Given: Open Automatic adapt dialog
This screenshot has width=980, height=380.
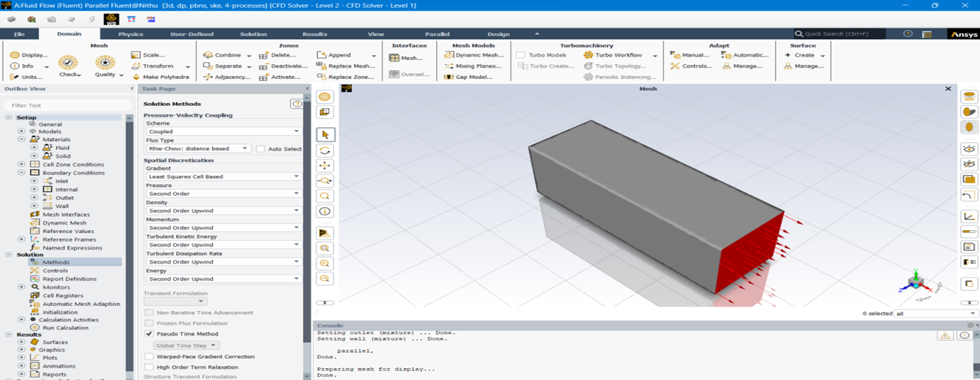Looking at the screenshot, I should click(746, 55).
